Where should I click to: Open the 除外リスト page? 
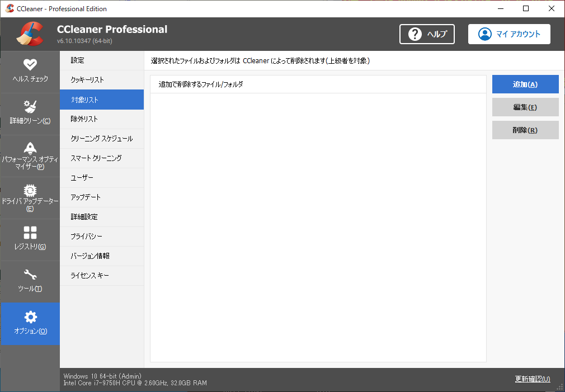tap(102, 119)
